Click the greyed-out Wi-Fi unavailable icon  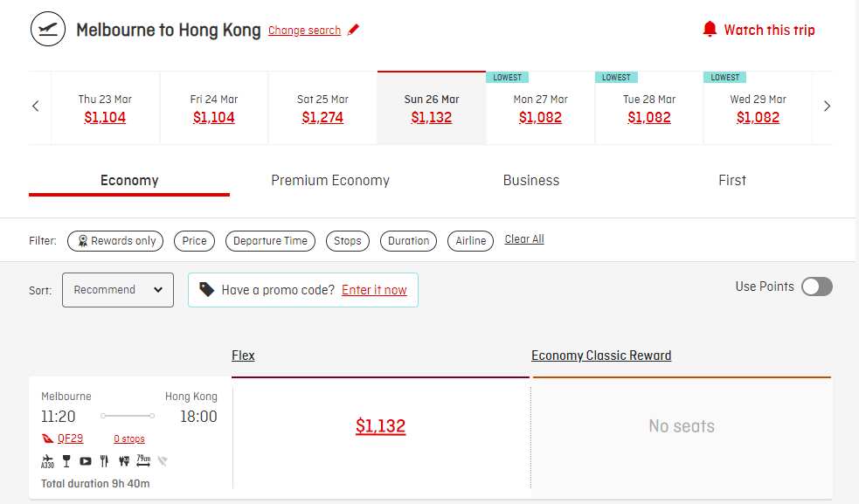pyautogui.click(x=163, y=461)
